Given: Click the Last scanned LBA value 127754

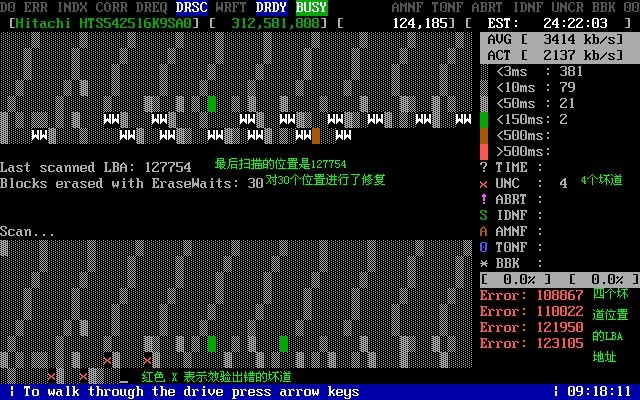Looking at the screenshot, I should (168, 167).
